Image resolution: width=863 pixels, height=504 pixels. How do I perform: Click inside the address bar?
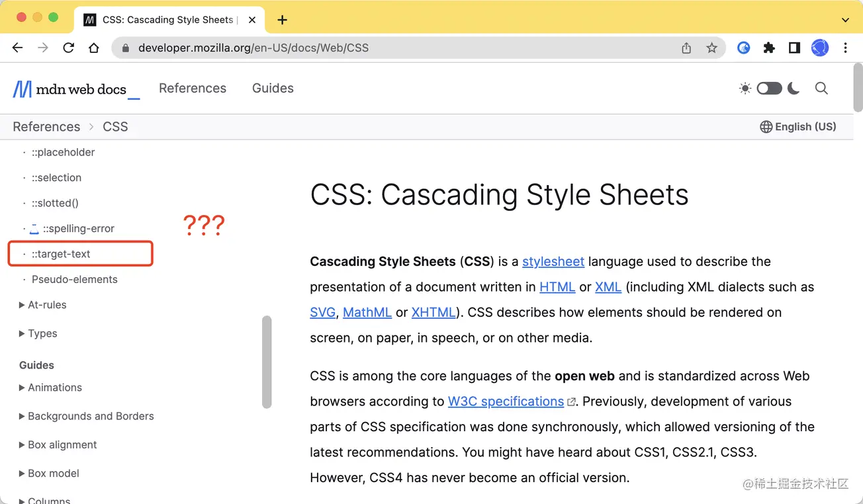point(265,48)
